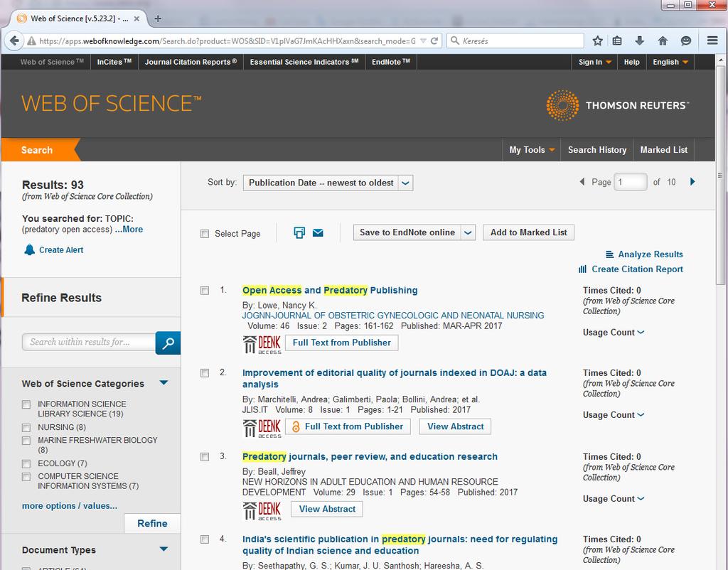Expand Usage Count for result 2
The image size is (728, 570).
coord(614,415)
